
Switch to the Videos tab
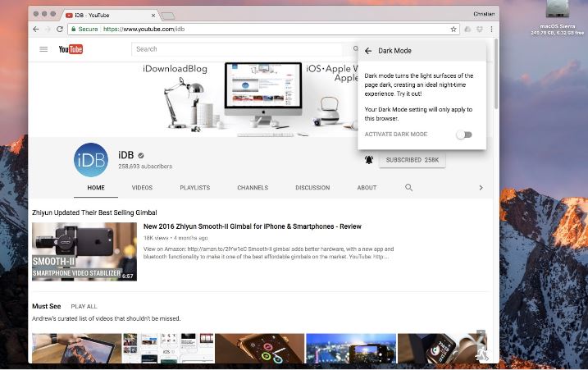(142, 188)
